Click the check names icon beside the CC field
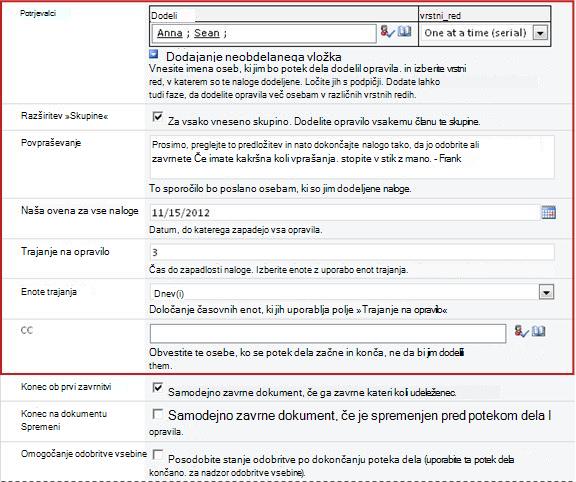The width and height of the screenshot is (576, 482). pos(521,332)
